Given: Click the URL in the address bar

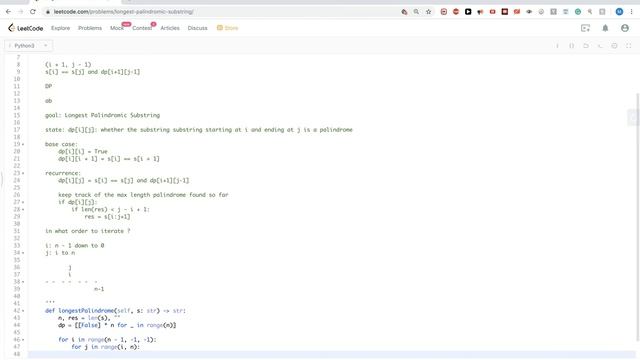Looking at the screenshot, I should coord(124,12).
